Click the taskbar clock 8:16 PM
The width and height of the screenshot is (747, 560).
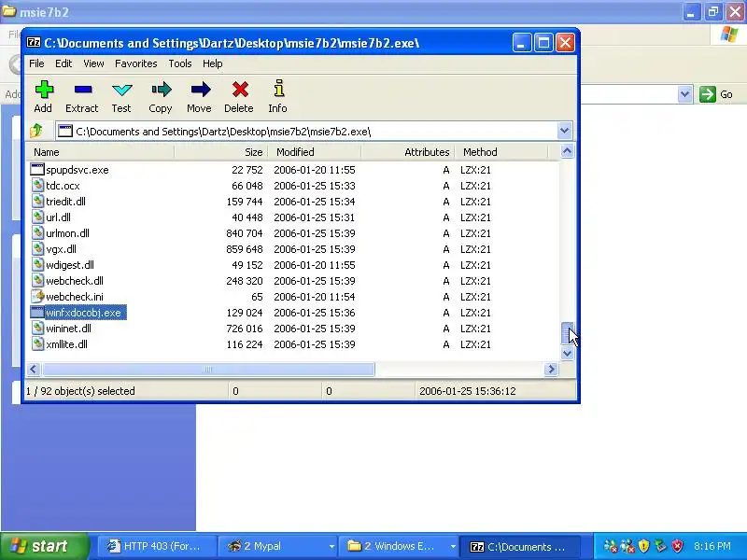click(x=712, y=546)
